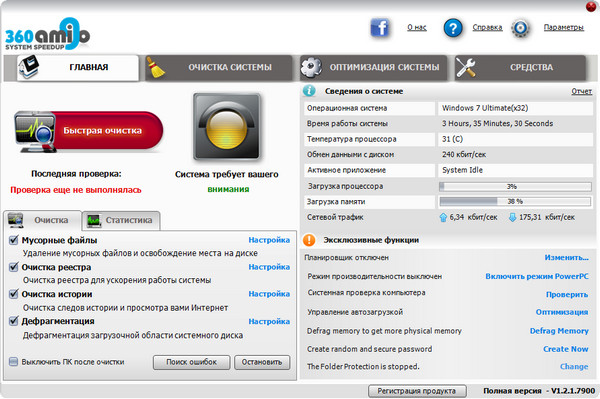Click Change for Folder Protection
Screen dimensions: 600x399
pyautogui.click(x=574, y=366)
